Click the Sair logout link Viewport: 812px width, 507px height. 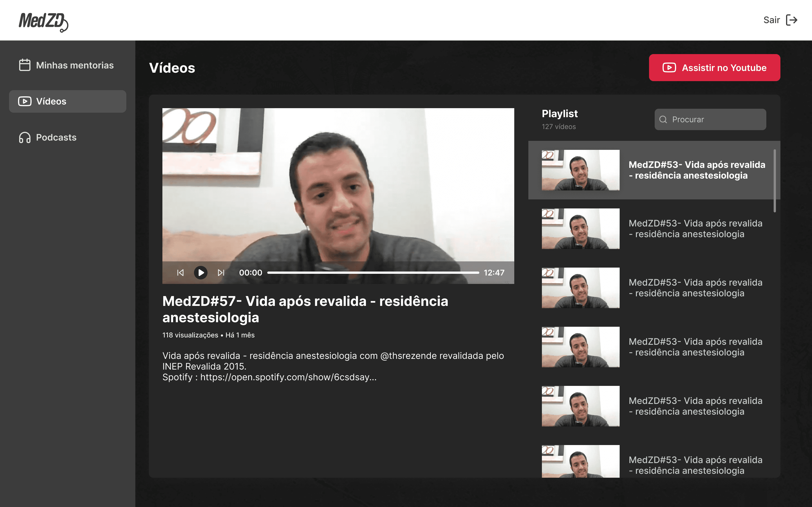pos(771,20)
